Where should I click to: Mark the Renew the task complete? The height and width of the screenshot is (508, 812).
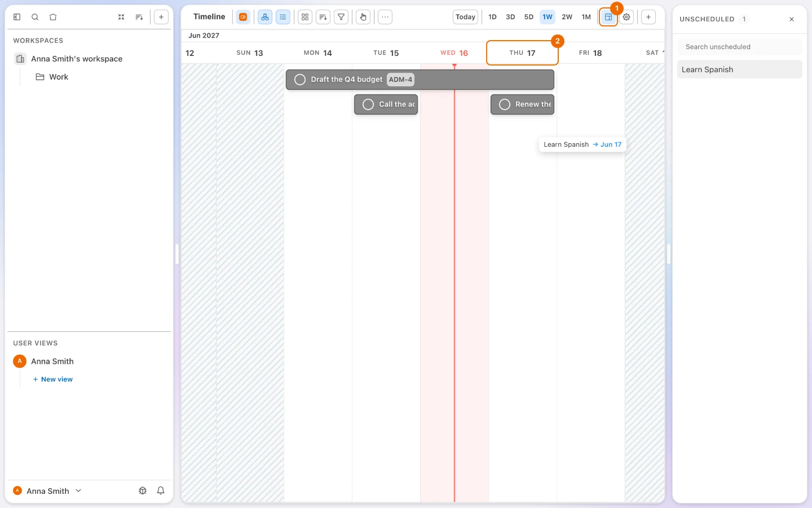tap(504, 104)
